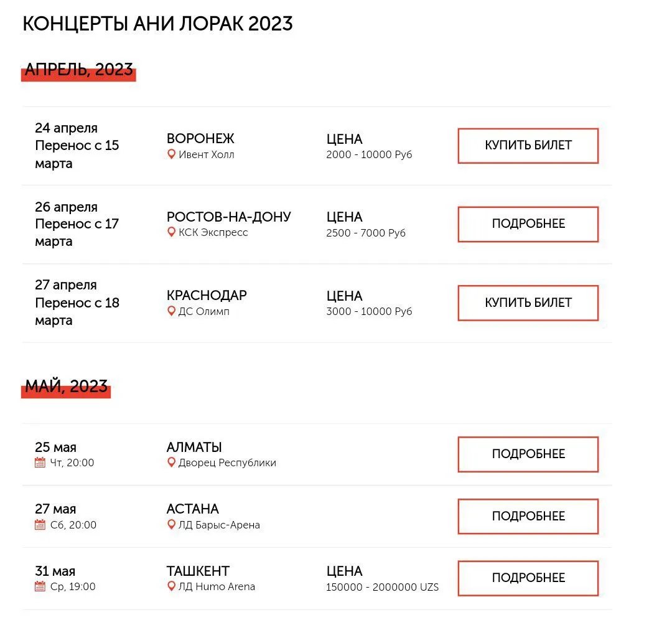Click the location pin next to ДС Олимп
Image resolution: width=672 pixels, height=620 pixels.
171,311
